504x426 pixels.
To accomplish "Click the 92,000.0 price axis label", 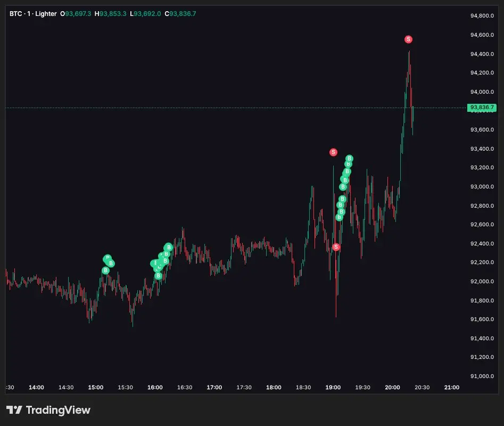I will (482, 281).
